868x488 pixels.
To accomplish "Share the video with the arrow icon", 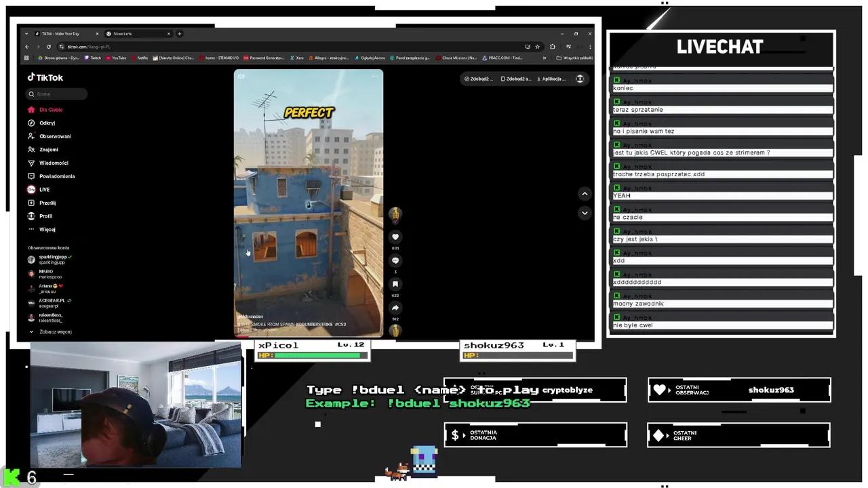I will (395, 308).
